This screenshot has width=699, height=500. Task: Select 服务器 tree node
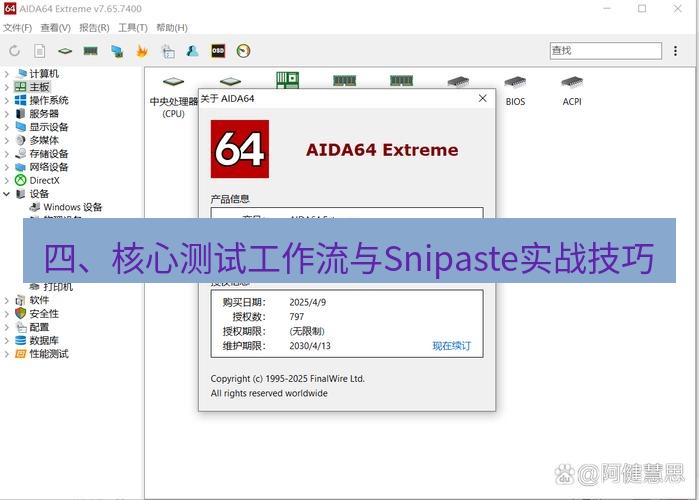click(x=44, y=114)
